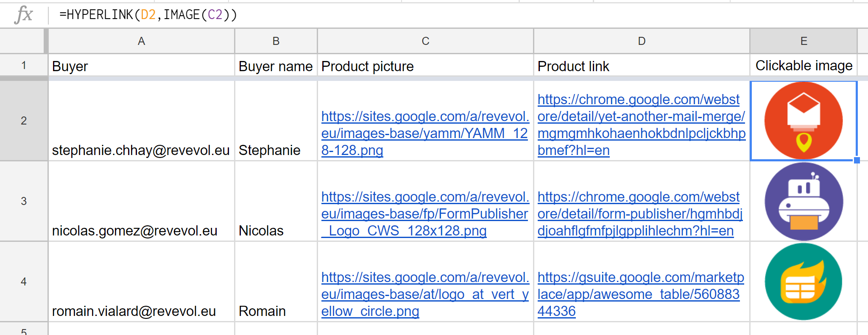Click inside the formula bar showing HYPERLINK
This screenshot has height=335, width=868.
click(x=148, y=14)
